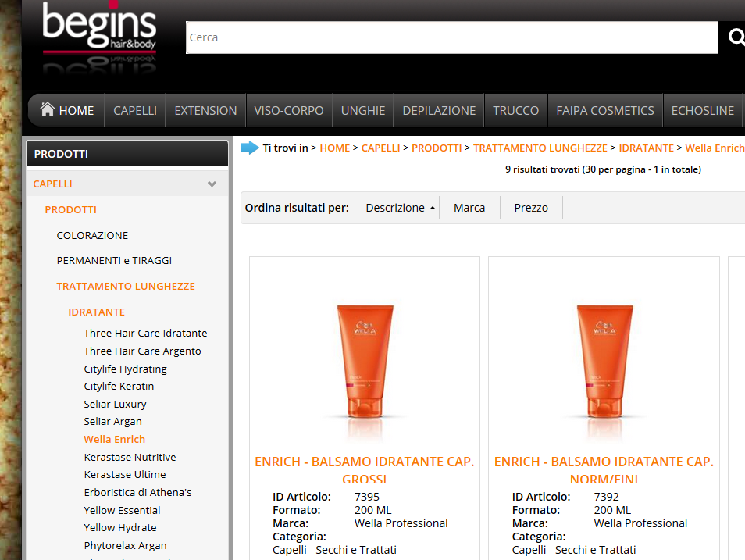745x560 pixels.
Task: Select Erboristica di Athena's
Action: pyautogui.click(x=137, y=493)
